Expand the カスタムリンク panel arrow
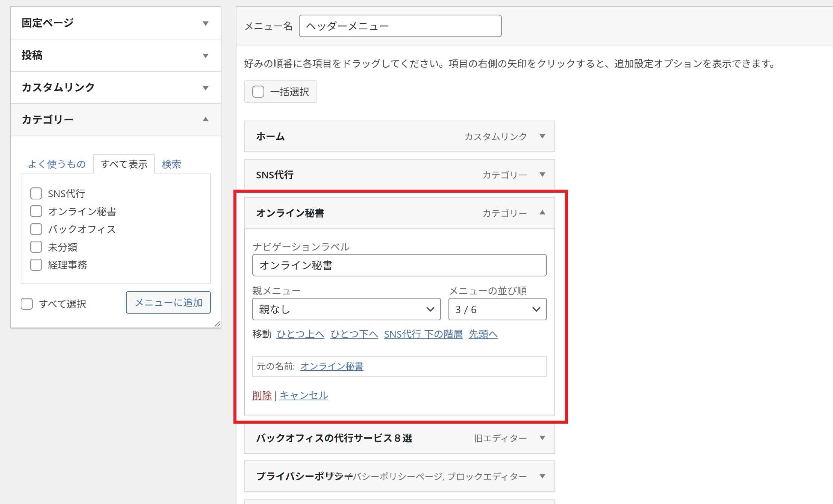833x504 pixels. (x=205, y=88)
